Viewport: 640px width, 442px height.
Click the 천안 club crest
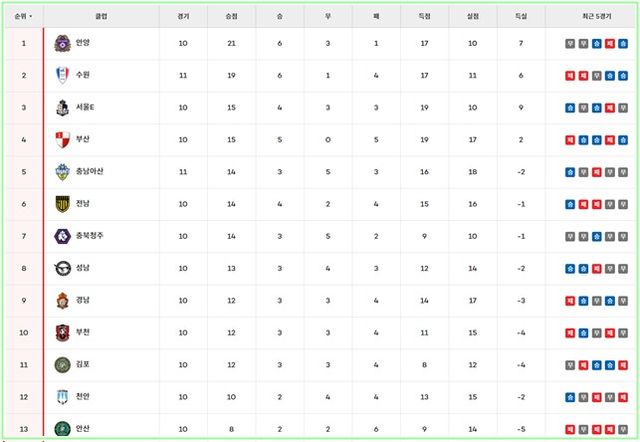[63, 397]
